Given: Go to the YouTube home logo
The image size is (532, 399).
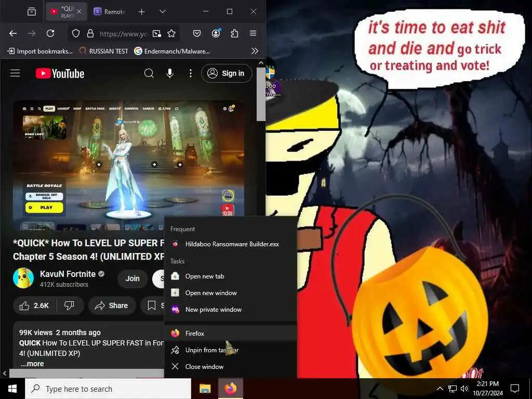Looking at the screenshot, I should pos(60,74).
